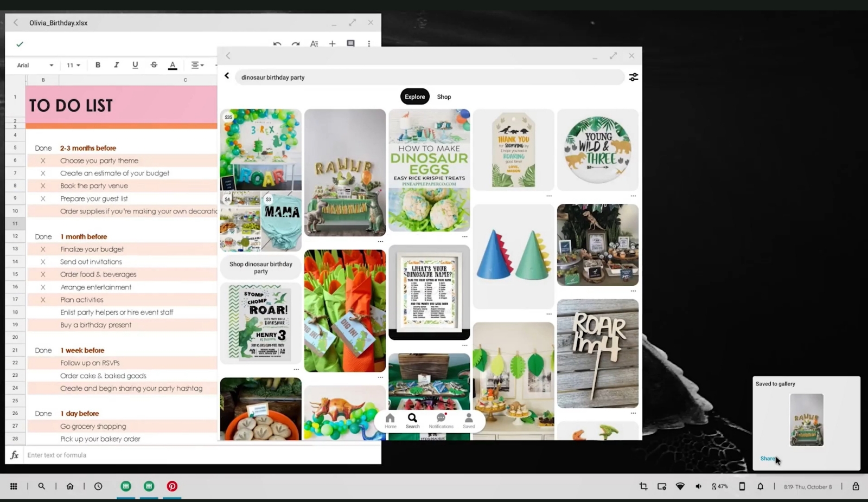This screenshot has height=502, width=868.
Task: Select row header 11 in the spreadsheet
Action: coord(15,223)
